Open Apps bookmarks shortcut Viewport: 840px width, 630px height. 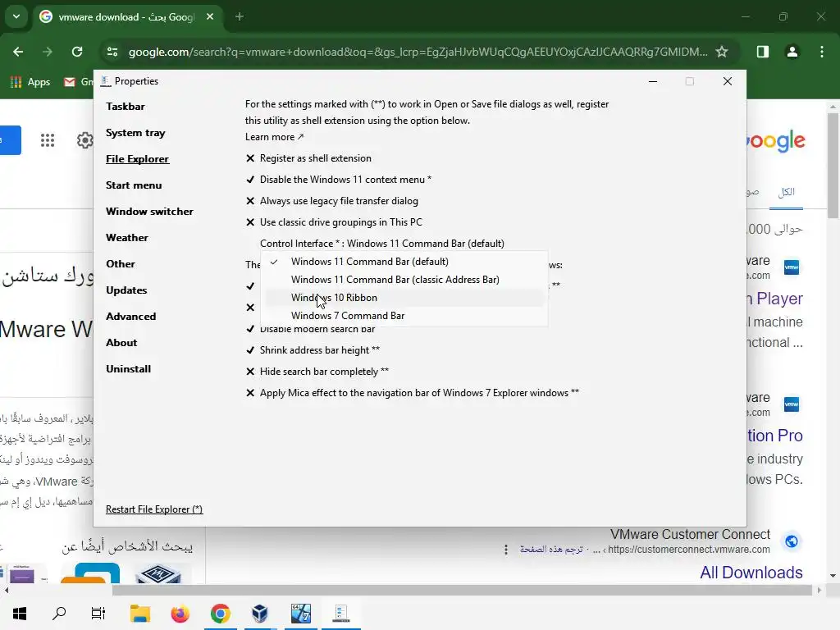30,82
